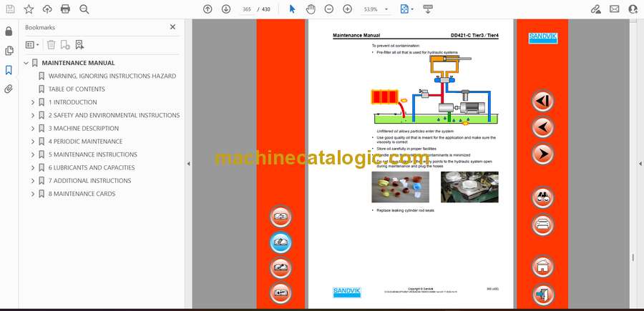Viewport: 644px width, 311px height.
Task: Expand the 6 LUBRICANTS AND CAPACITIES bookmark
Action: point(33,167)
